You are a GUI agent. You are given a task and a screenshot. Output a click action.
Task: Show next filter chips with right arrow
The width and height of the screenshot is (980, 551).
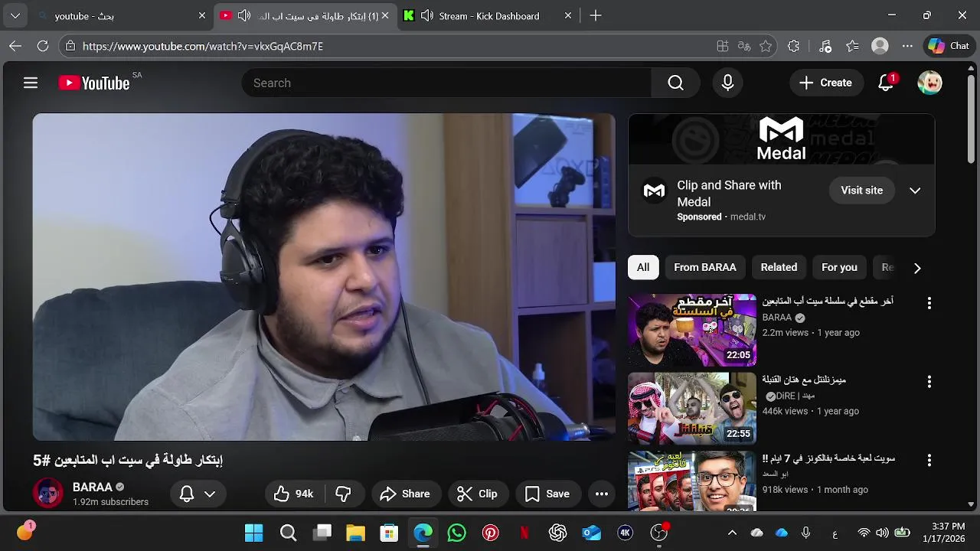click(x=917, y=268)
